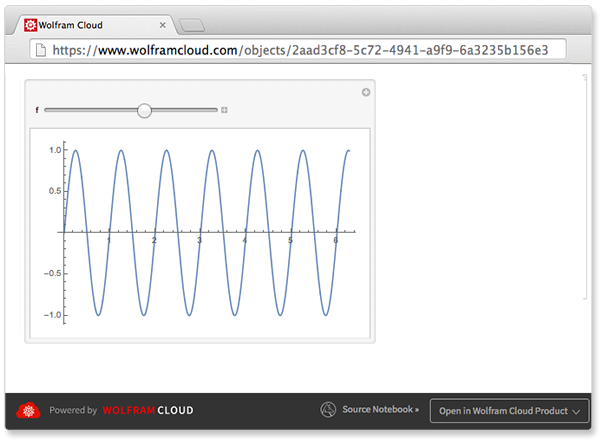Screen dimensions: 600x444
Task: Click the right end of the f slider track
Action: point(215,110)
